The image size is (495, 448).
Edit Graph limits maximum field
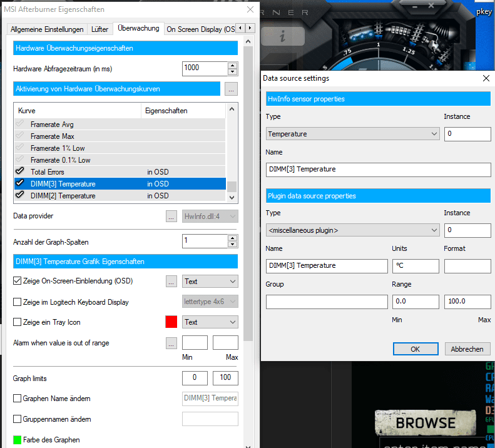pos(225,378)
